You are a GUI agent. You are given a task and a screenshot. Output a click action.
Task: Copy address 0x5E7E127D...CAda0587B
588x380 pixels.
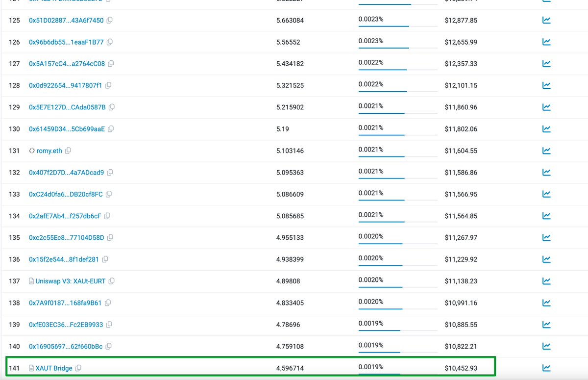tap(112, 107)
